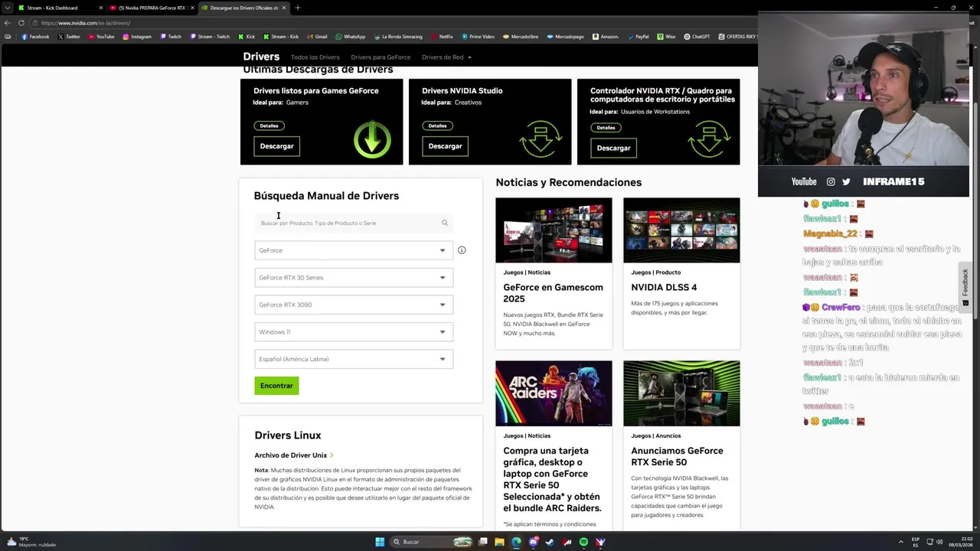Open the Mercadolibre bookmark
Screen dimensions: 980x551
pyautogui.click(x=521, y=37)
